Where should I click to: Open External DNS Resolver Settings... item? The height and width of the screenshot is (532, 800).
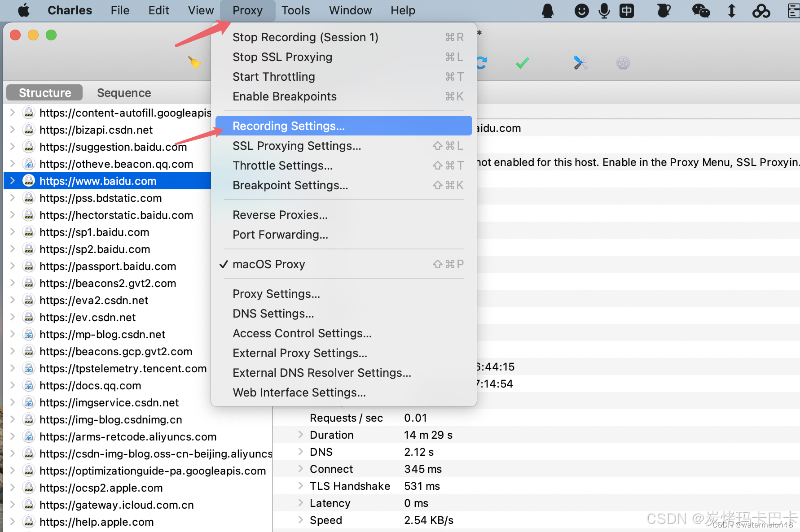tap(343, 373)
